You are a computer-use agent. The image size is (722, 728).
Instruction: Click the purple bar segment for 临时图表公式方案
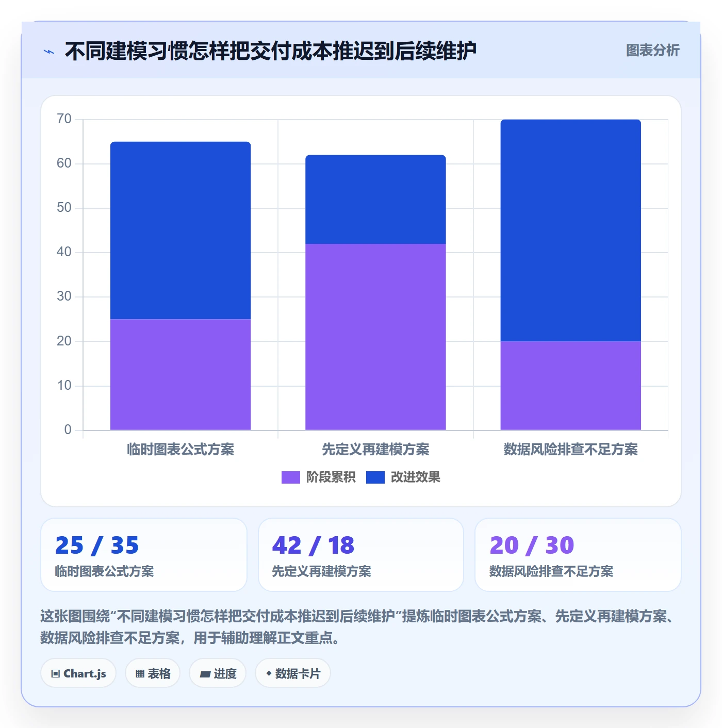pyautogui.click(x=180, y=374)
